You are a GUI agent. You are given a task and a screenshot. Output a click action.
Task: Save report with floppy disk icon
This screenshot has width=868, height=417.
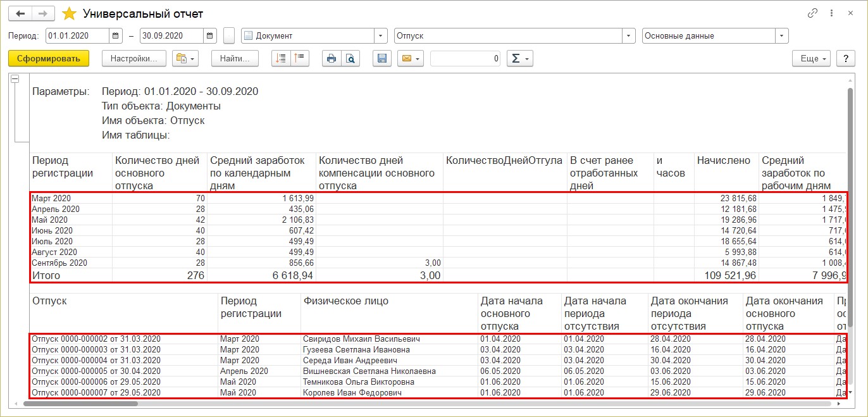(381, 58)
